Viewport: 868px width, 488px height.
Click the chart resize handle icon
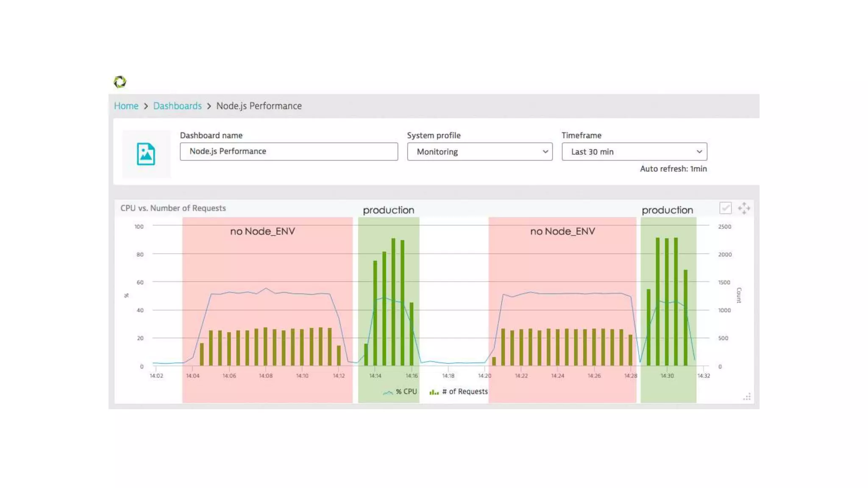pos(747,396)
